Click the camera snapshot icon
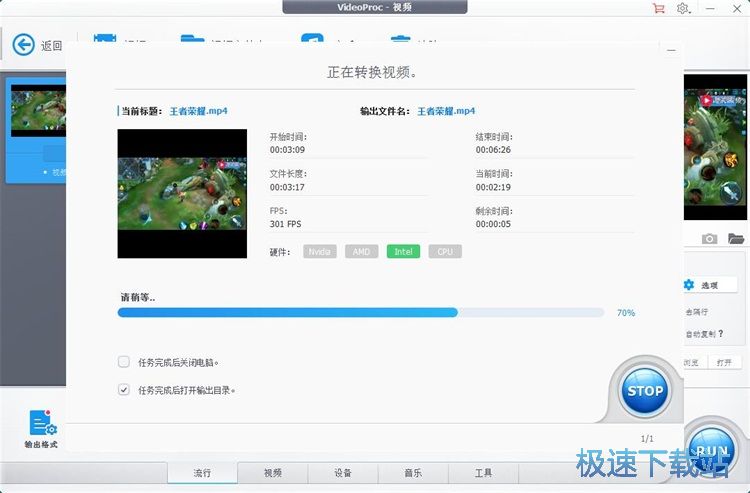This screenshot has width=750, height=493. coord(709,239)
